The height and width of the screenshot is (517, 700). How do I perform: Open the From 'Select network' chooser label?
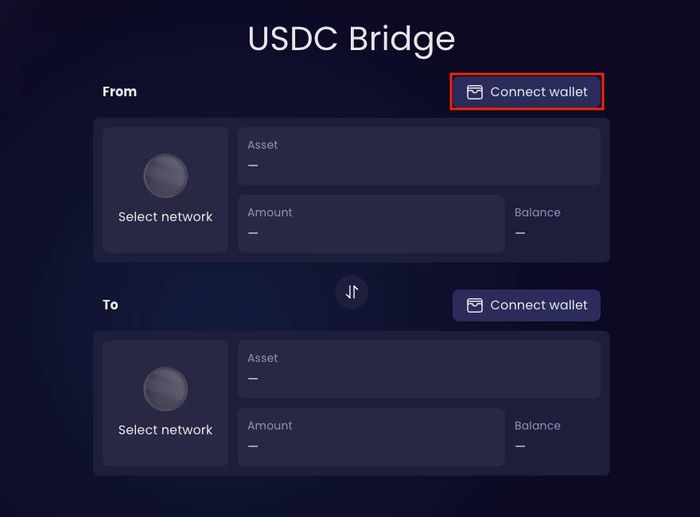click(x=165, y=217)
